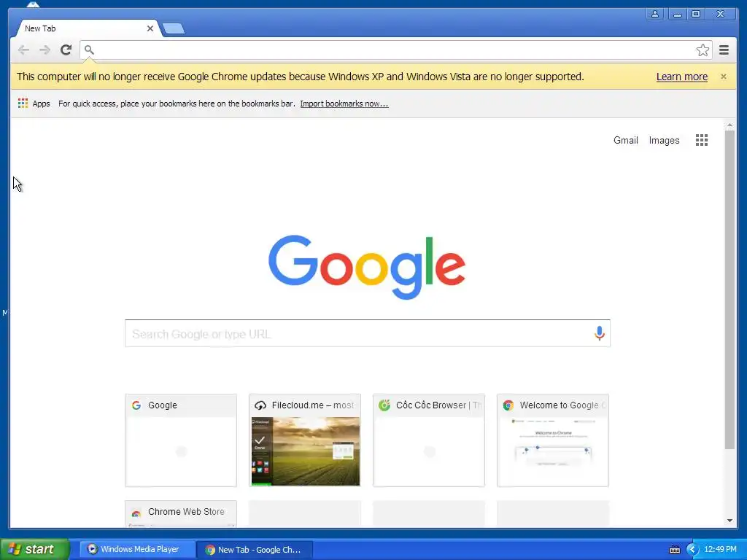Open the Chrome hamburger menu
This screenshot has height=560, width=747.
click(724, 50)
